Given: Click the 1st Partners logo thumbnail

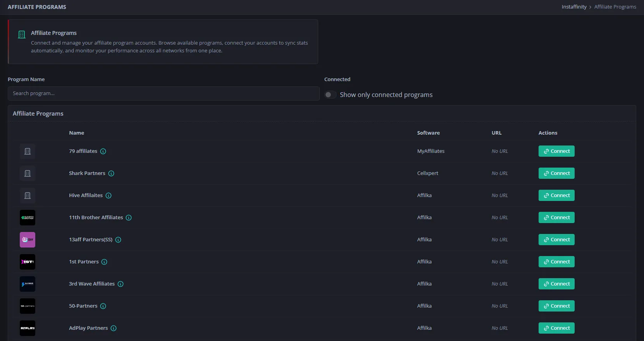Looking at the screenshot, I should coord(28,262).
